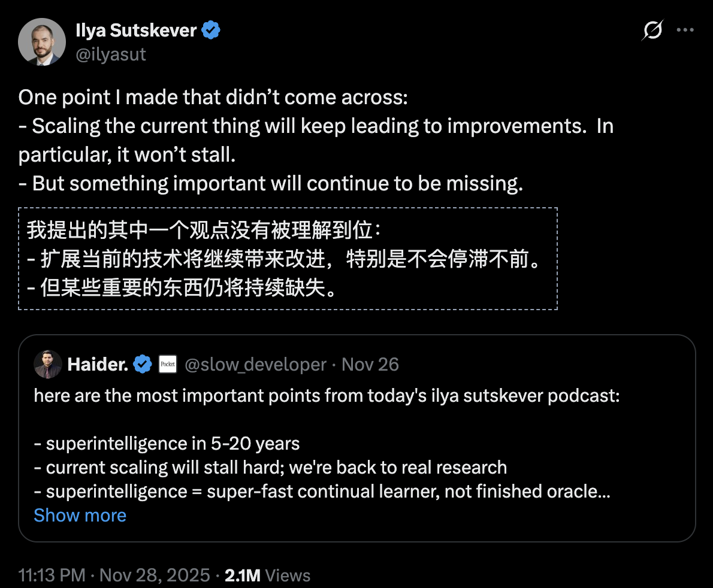This screenshot has width=713, height=588.
Task: Click the Nov 28, 2025 post date
Action: (155, 575)
